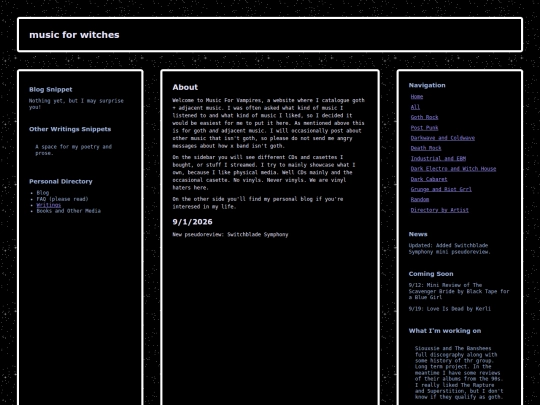540x405 pixels.
Task: Click the News heading
Action: (x=418, y=234)
